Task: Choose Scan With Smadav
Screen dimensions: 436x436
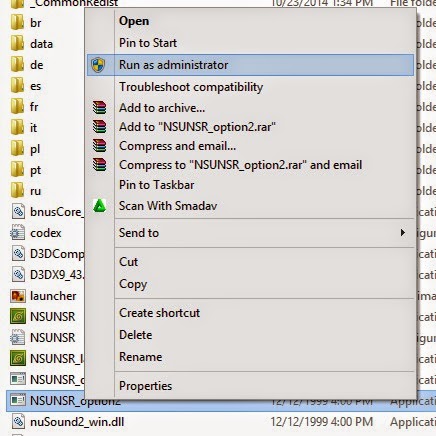Action: coord(249,206)
